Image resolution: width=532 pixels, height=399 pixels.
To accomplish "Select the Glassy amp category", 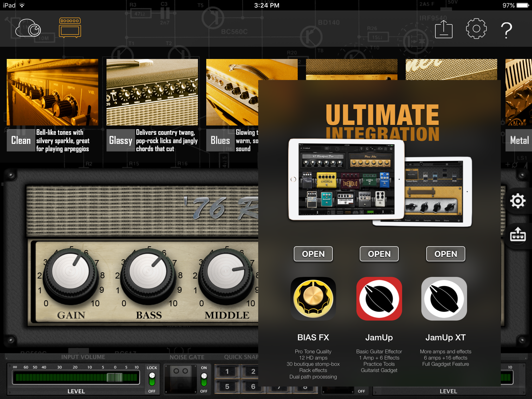I will 121,140.
